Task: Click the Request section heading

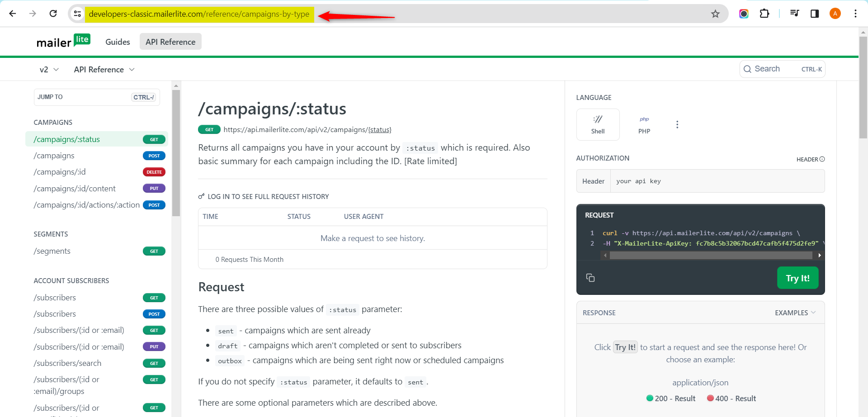Action: point(221,287)
